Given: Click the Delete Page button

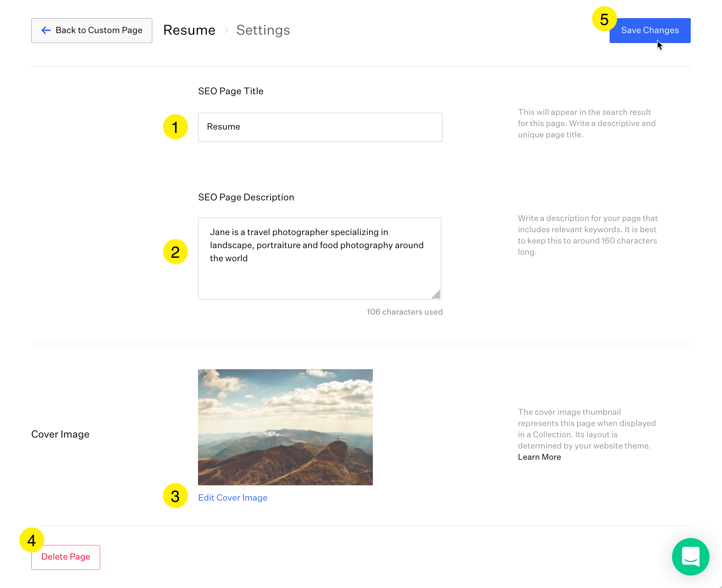Looking at the screenshot, I should [x=66, y=557].
